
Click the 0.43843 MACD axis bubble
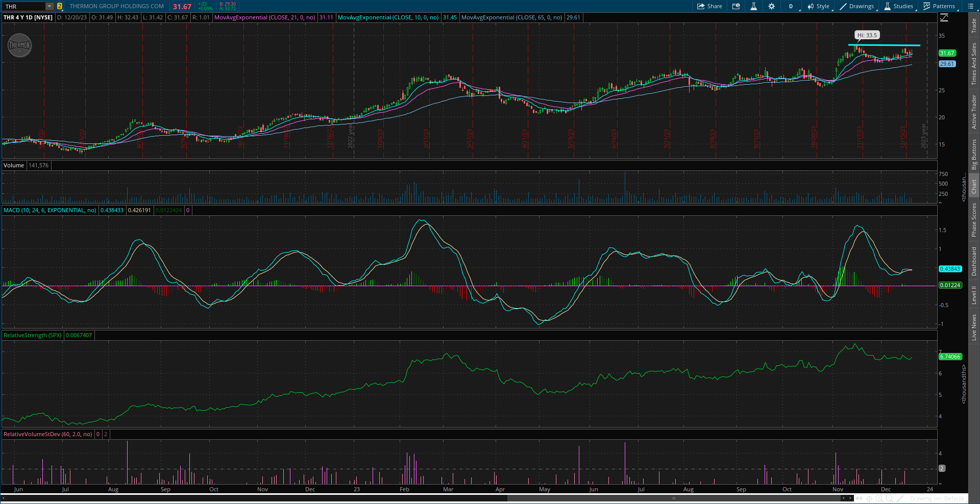point(950,269)
